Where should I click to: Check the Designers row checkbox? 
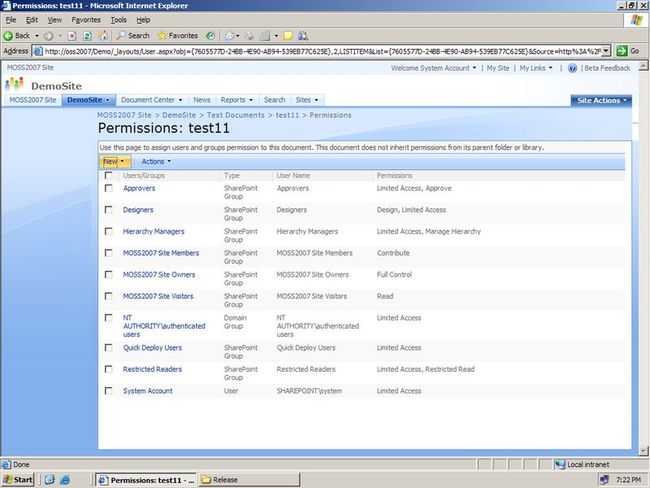coord(109,210)
